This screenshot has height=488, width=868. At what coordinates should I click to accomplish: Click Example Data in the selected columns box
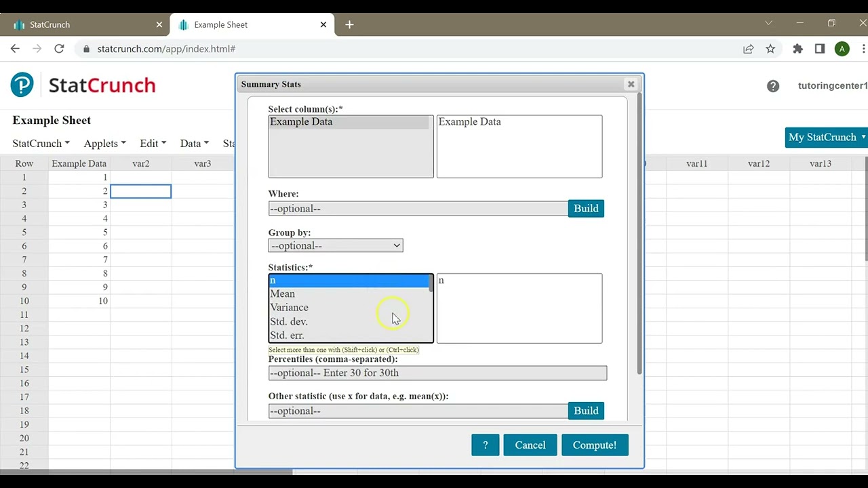470,122
